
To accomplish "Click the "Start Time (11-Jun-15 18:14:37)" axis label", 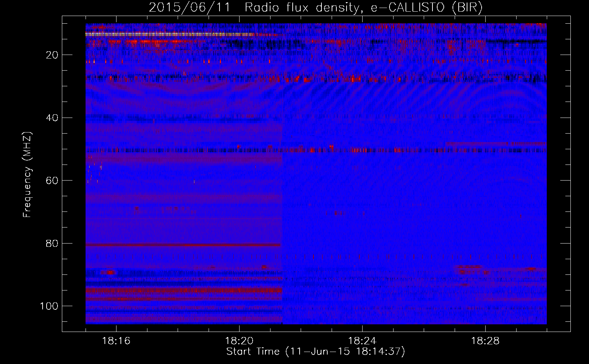I will 316,352.
